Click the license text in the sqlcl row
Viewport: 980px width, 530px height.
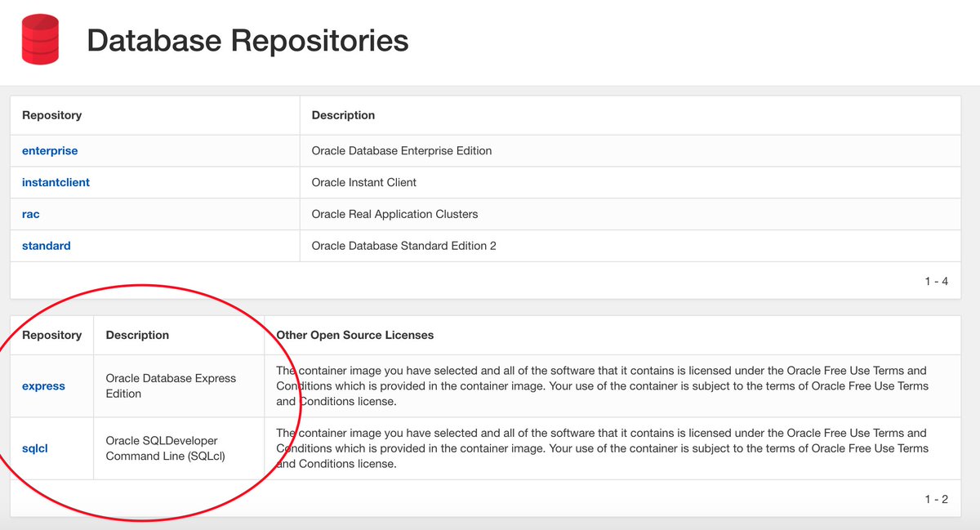point(602,448)
